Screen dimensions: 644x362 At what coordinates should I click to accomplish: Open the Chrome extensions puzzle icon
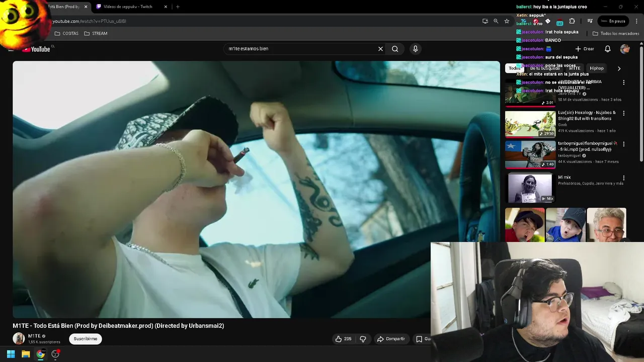[x=572, y=21]
